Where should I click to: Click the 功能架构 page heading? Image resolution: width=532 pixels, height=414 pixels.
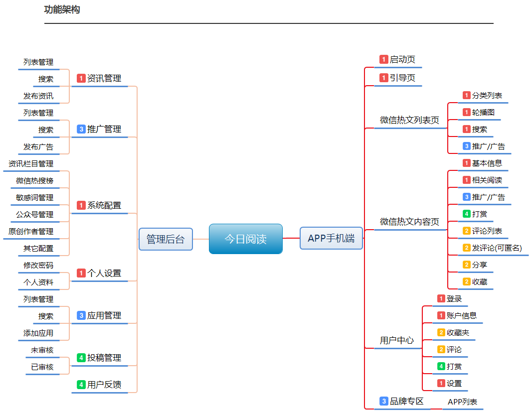point(62,9)
